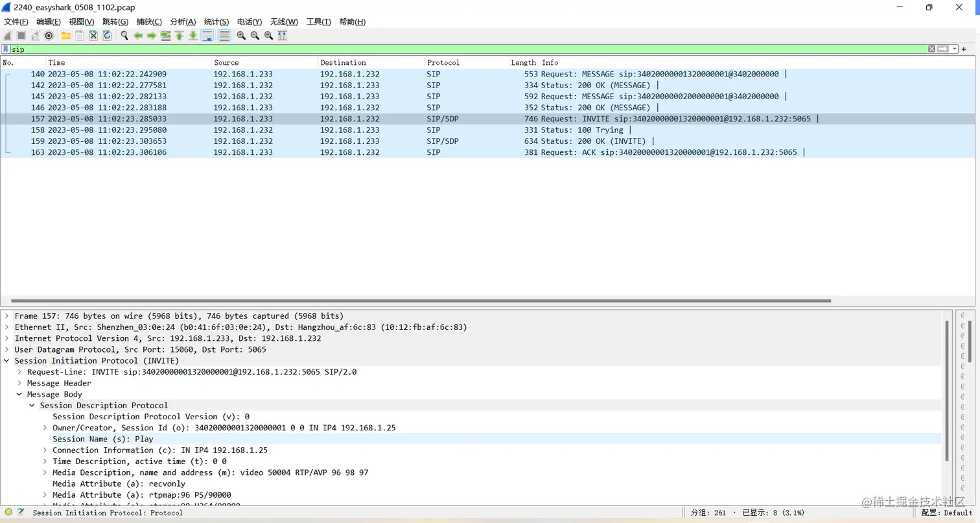Zoom in packet text
Screen dimensions: 980x523
tap(241, 36)
